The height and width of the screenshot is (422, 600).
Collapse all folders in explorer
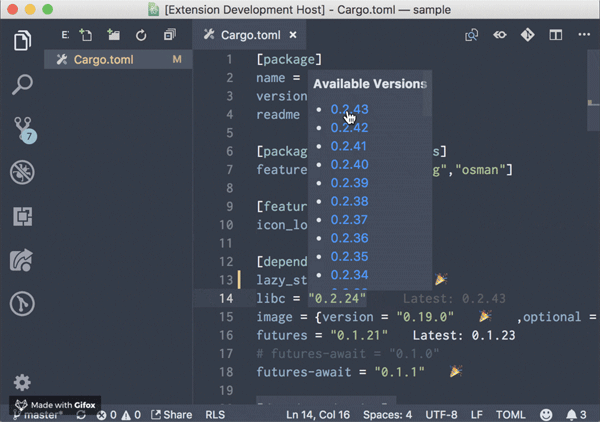point(169,35)
